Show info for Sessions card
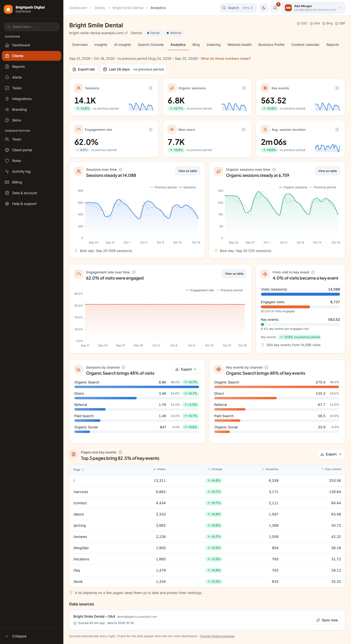Screen dimensions: 351x644 [151, 88]
